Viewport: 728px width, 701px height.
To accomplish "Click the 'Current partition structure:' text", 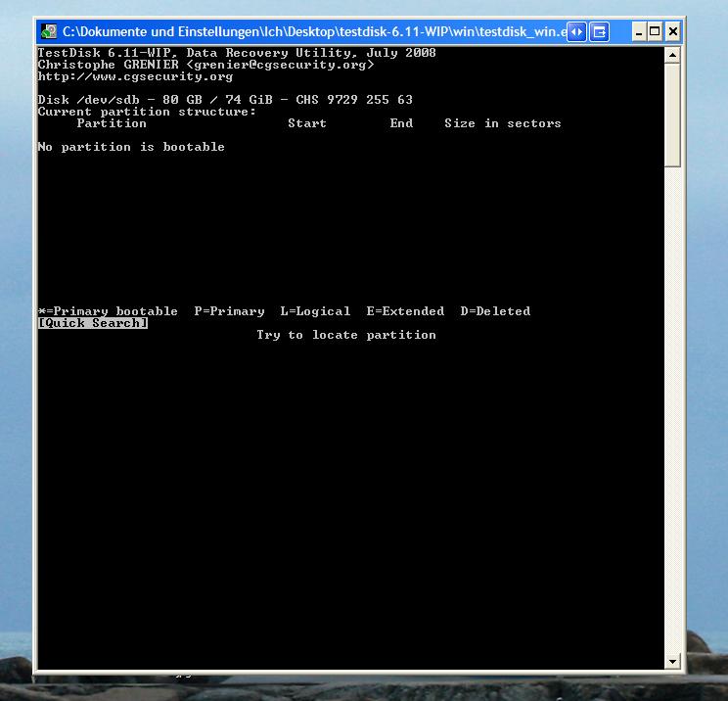I will 147,112.
